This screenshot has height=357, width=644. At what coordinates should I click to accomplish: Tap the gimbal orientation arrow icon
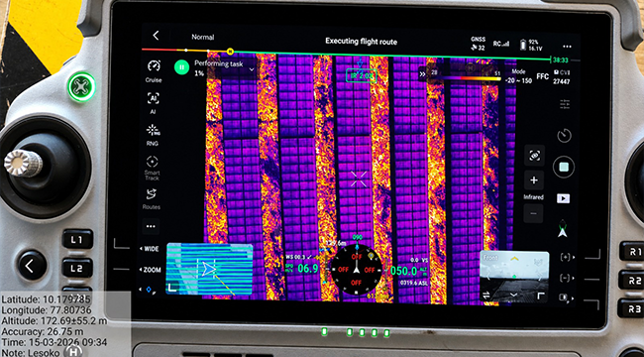(x=563, y=228)
